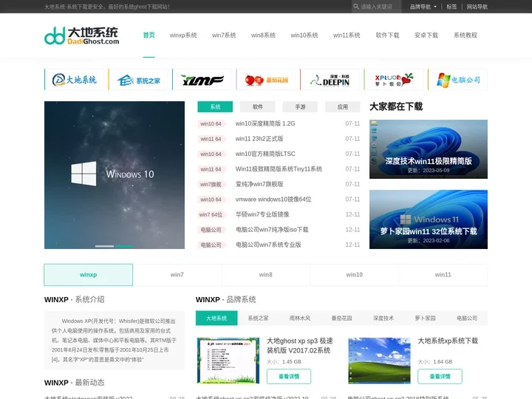Viewport: 532px width, 399px height.
Task: Go to 首页 in main navigation
Action: click(x=149, y=35)
